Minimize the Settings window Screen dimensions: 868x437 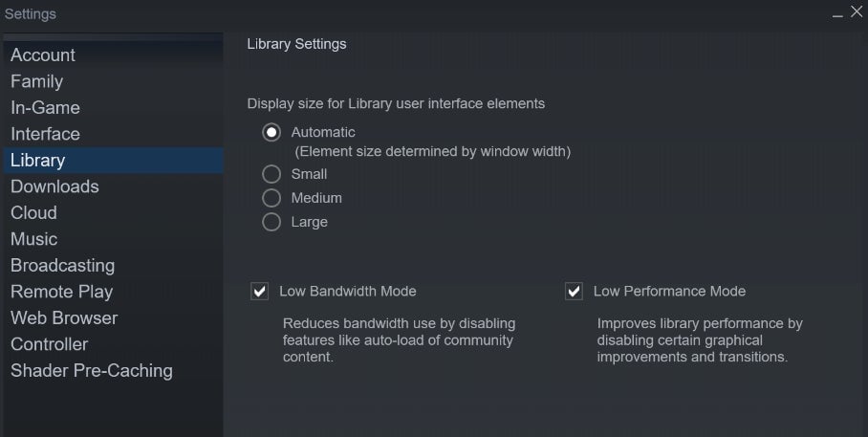pyautogui.click(x=837, y=14)
